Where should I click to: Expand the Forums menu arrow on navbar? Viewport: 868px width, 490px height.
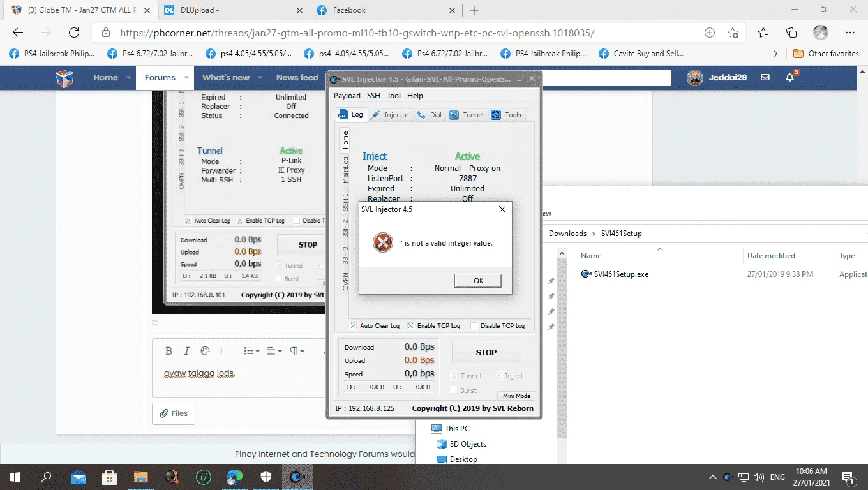click(x=186, y=78)
